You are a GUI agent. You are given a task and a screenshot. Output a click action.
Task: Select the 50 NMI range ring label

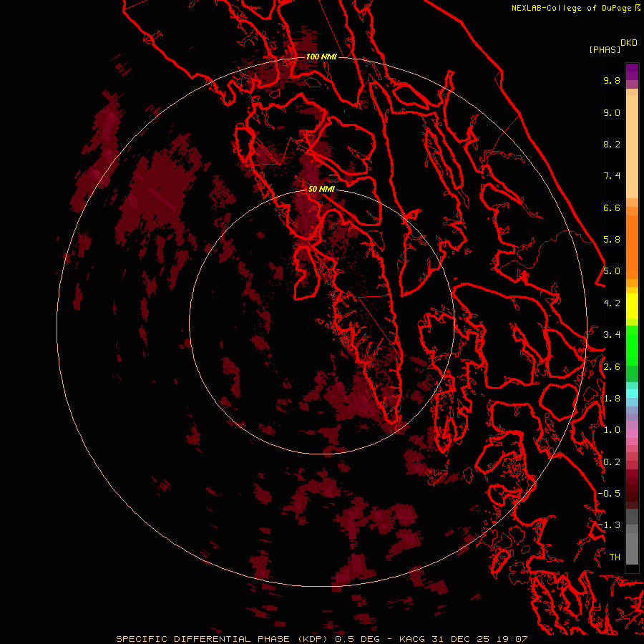321,189
